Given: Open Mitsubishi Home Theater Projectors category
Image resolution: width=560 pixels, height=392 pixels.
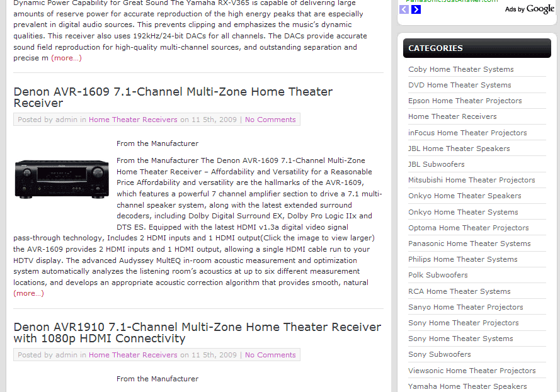Looking at the screenshot, I should pyautogui.click(x=471, y=180).
